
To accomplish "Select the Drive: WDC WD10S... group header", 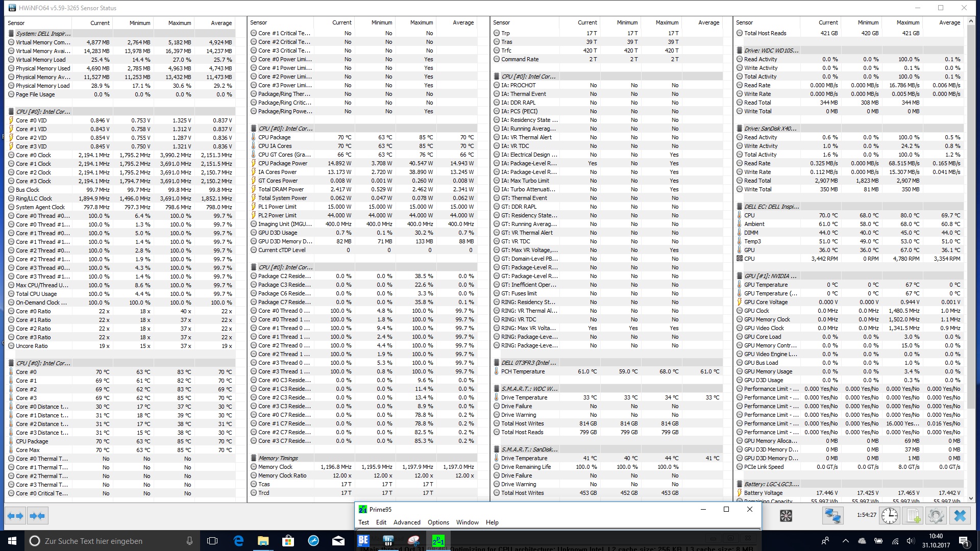I will tap(850, 51).
